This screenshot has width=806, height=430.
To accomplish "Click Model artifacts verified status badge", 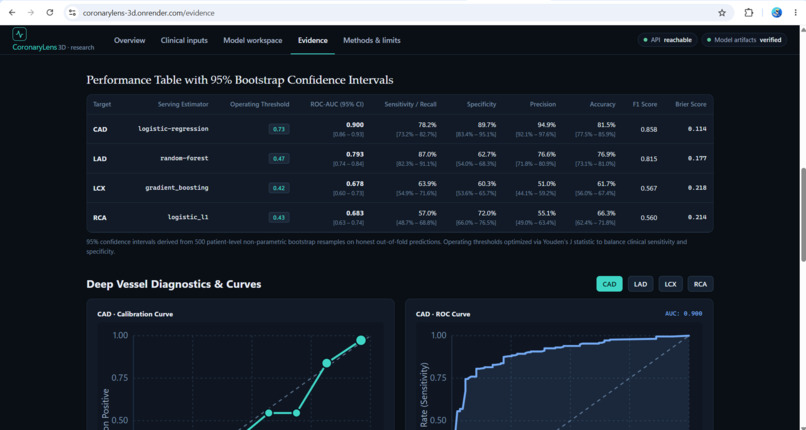I will point(744,40).
